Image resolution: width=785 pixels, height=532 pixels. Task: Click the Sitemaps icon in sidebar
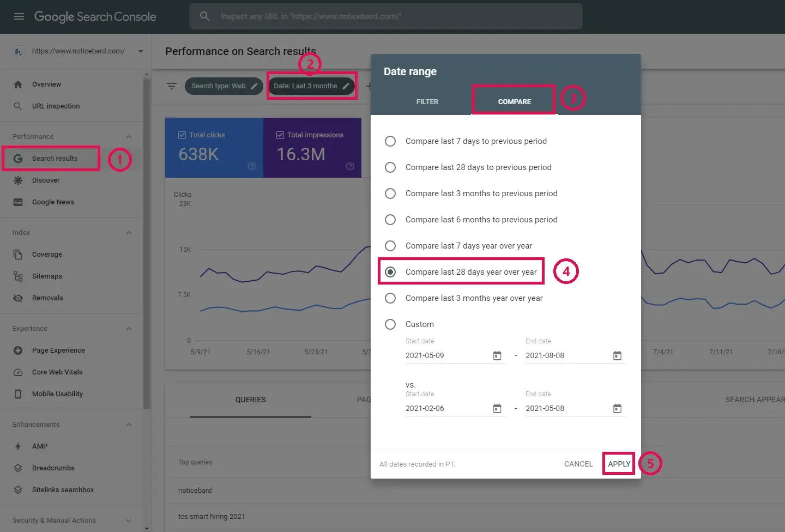coord(18,276)
